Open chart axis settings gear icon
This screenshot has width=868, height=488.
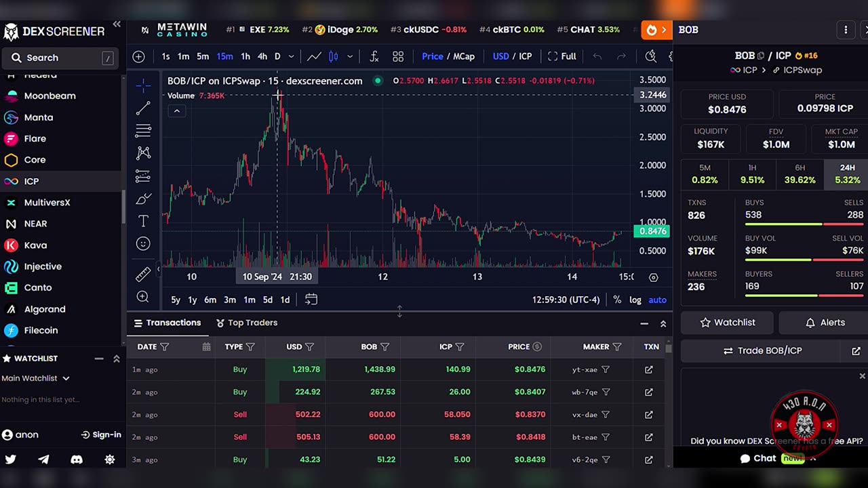tap(653, 277)
